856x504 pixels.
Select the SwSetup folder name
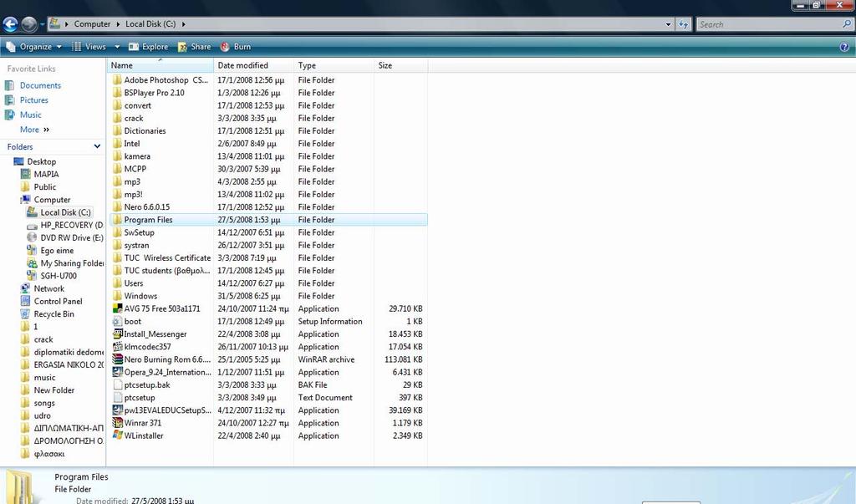click(x=140, y=232)
